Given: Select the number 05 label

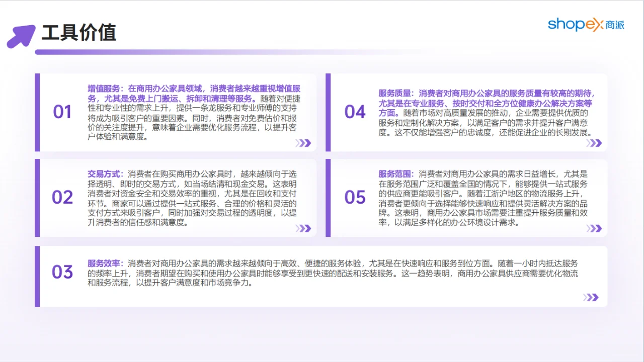Looking at the screenshot, I should (x=355, y=198).
